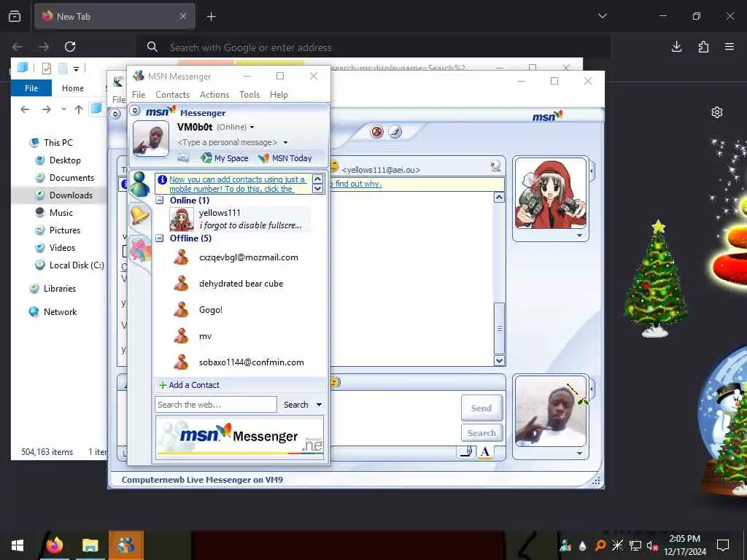The width and height of the screenshot is (747, 560).
Task: Open the File tab in File Explorer
Action: (31, 88)
